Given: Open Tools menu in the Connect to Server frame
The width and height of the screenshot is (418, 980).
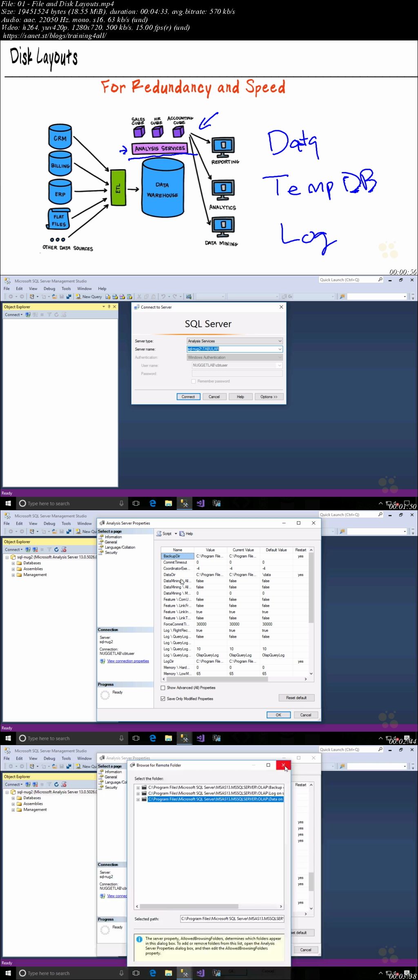Looking at the screenshot, I should pyautogui.click(x=66, y=288).
